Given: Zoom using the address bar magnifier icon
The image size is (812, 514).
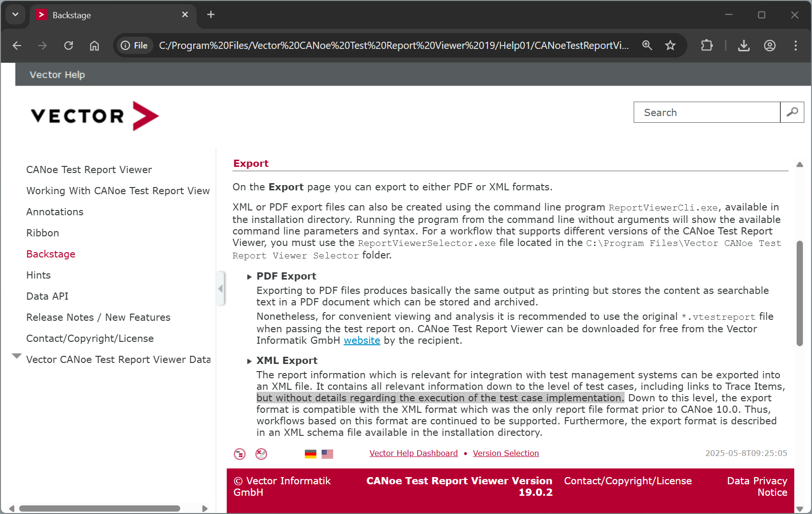Looking at the screenshot, I should (647, 46).
